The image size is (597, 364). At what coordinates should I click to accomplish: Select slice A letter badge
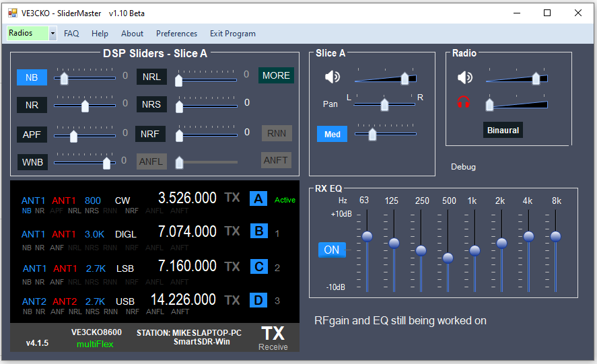pyautogui.click(x=258, y=198)
